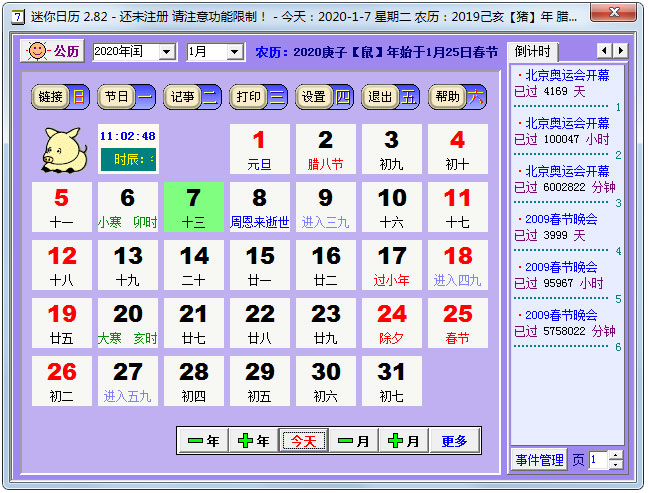Select January 4 初十 date cell
The width and height of the screenshot is (649, 493).
pyautogui.click(x=458, y=149)
